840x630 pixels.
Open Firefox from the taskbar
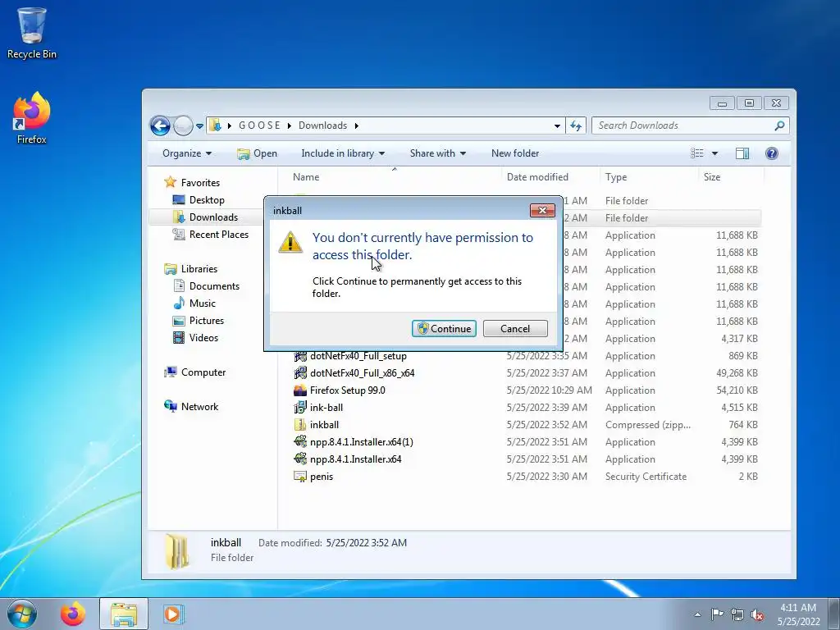click(x=73, y=614)
